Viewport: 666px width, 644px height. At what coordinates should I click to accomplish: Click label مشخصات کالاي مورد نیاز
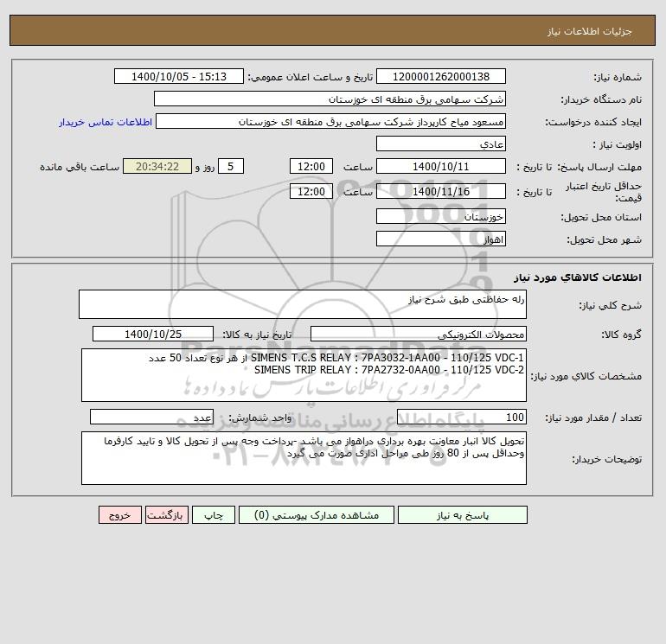click(x=586, y=376)
